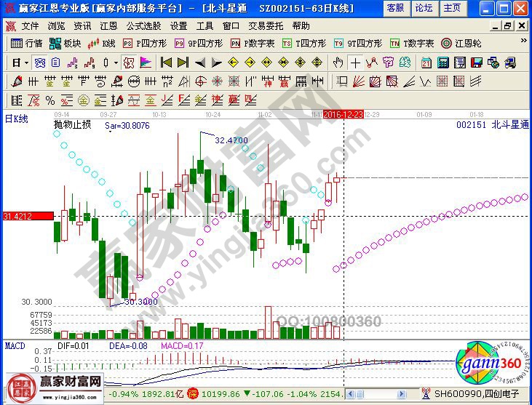Click the 论坛 forum button
This screenshot has width=532, height=405.
coord(424,7)
